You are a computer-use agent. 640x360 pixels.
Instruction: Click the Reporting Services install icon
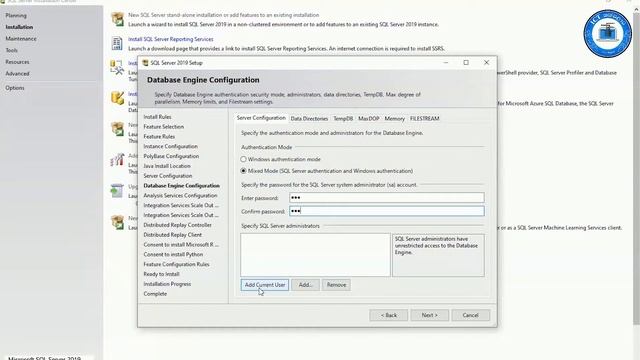(117, 43)
